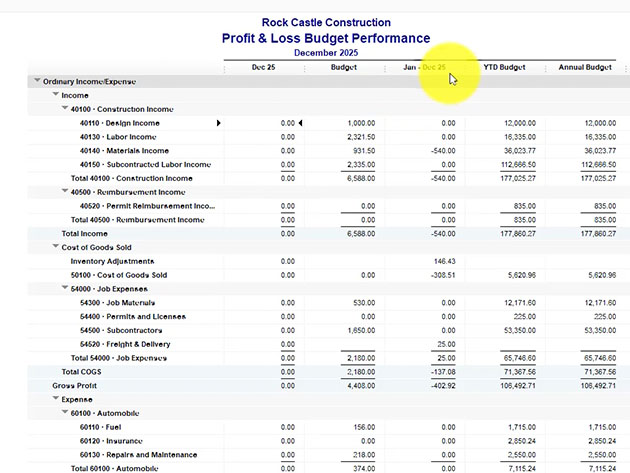Click Subcontractors YTD Budget value 53,350.00

click(x=520, y=330)
